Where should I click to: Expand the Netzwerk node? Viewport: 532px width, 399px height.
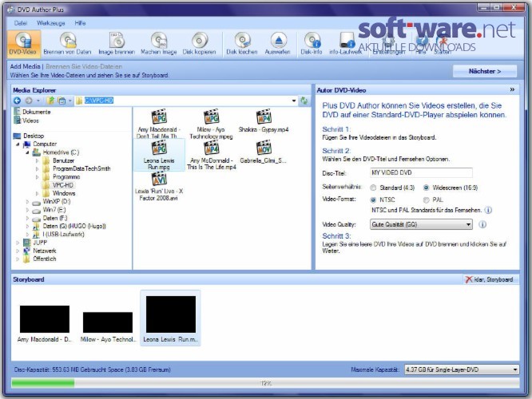point(18,251)
